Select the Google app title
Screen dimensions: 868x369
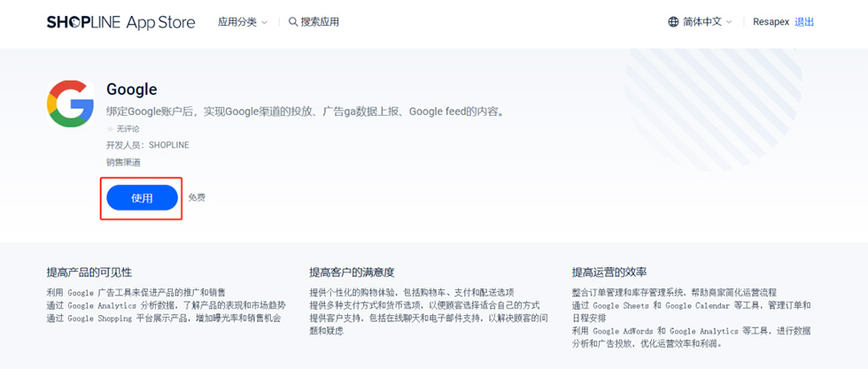pos(131,89)
